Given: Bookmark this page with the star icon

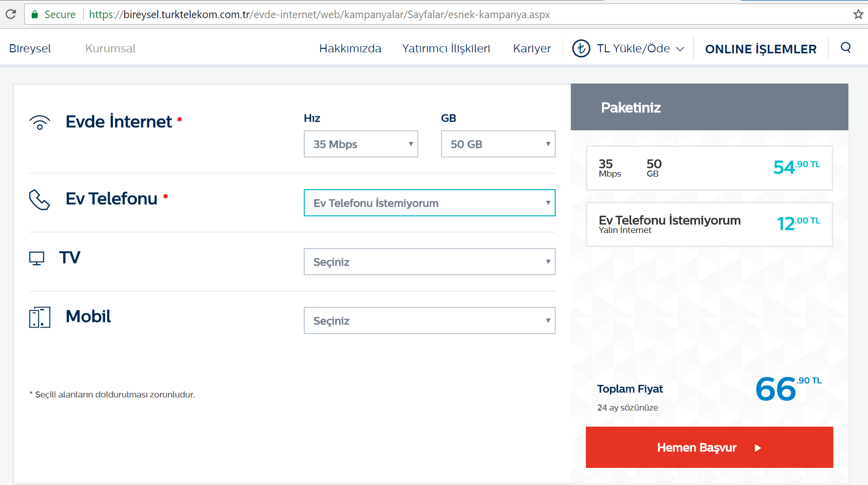Looking at the screenshot, I should (x=858, y=14).
